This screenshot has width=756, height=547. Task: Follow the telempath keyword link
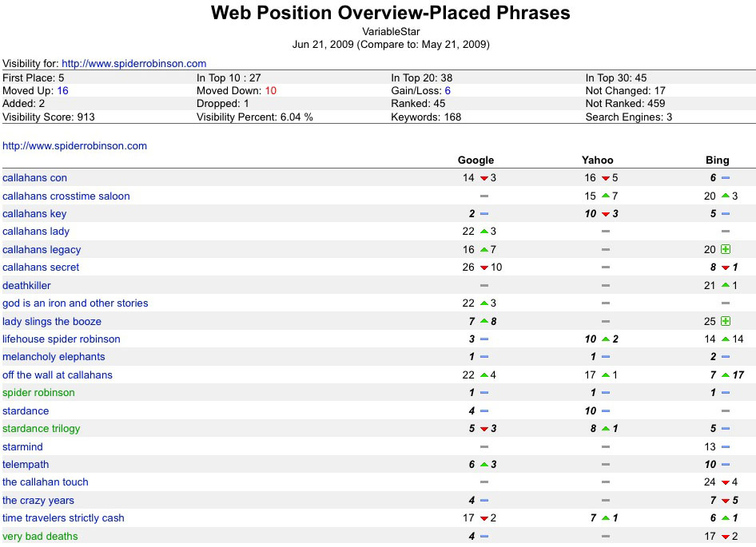26,464
